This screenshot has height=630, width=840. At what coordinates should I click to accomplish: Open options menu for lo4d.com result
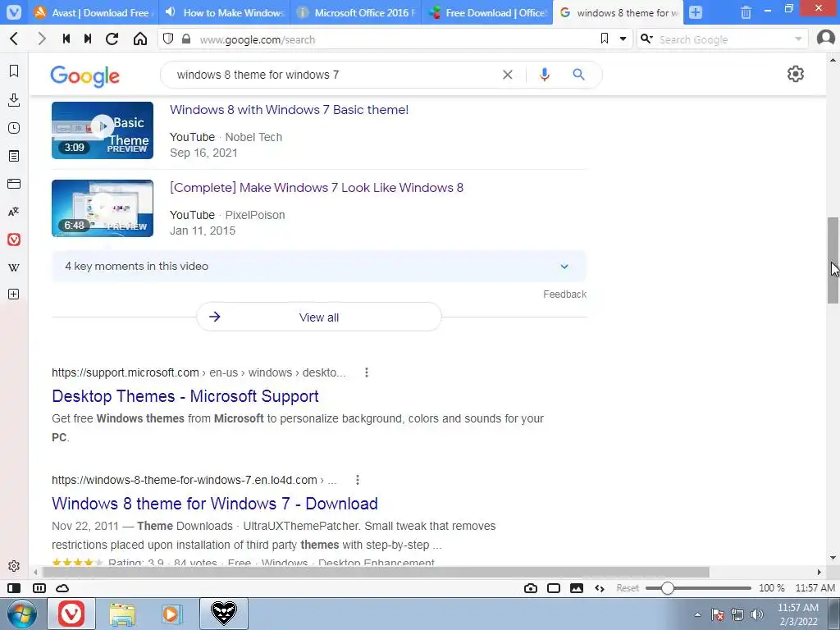click(x=358, y=480)
